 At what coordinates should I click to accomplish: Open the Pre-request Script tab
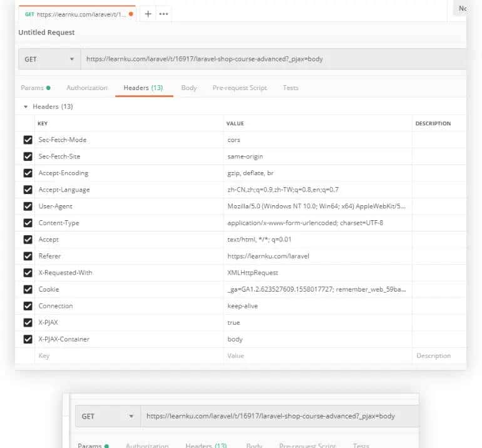(x=240, y=88)
